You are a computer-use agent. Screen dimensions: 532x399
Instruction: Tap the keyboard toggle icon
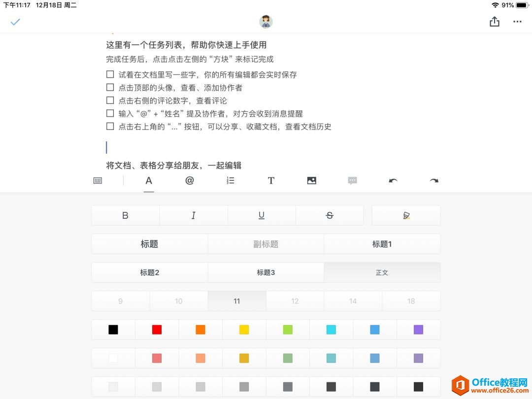tap(98, 180)
